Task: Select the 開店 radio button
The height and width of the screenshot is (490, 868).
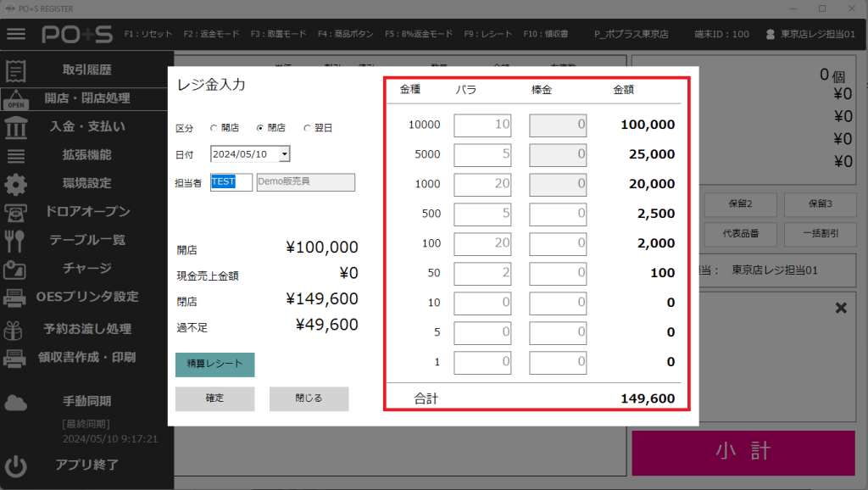Action: pos(214,128)
